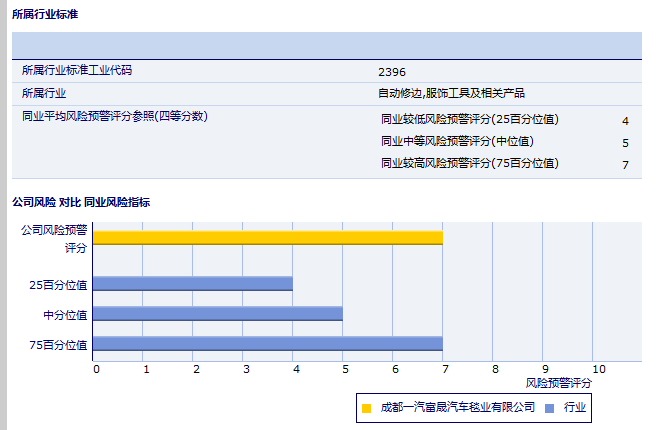Select the 所属行业标准工业代码 row label
Screen dimensions: 670x430
tap(77, 71)
